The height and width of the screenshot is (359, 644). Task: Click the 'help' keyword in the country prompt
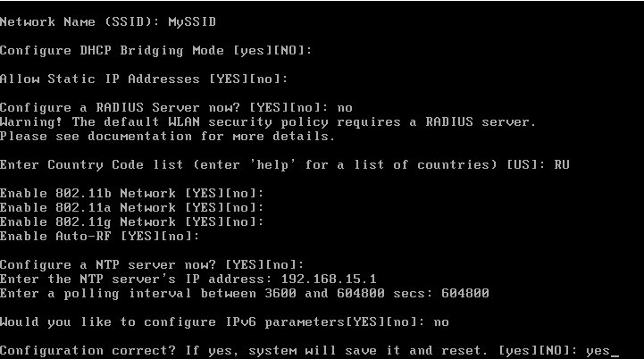(x=272, y=164)
